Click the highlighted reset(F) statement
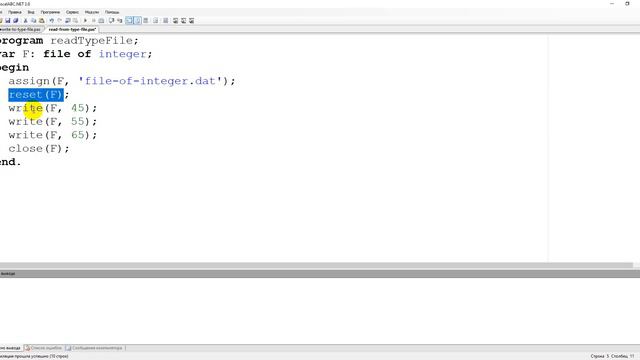The height and width of the screenshot is (360, 640). coord(36,95)
